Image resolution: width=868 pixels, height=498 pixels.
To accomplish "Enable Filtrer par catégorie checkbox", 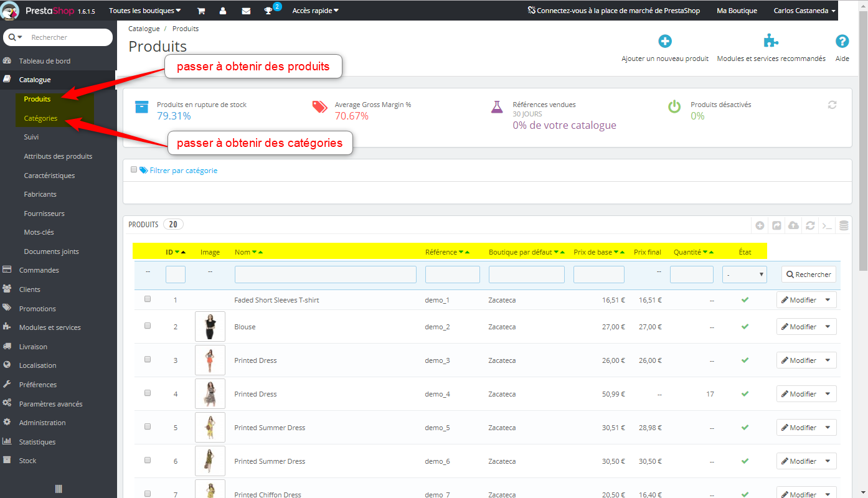I will (x=134, y=169).
